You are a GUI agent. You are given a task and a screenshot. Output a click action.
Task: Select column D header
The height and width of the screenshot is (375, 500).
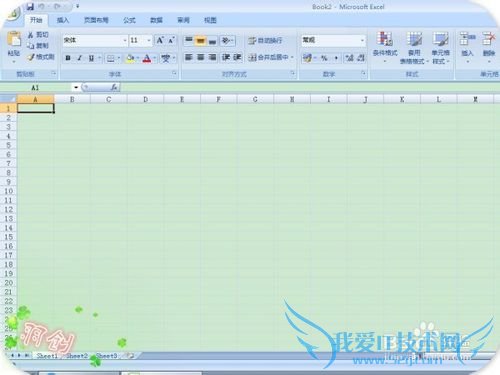tap(145, 99)
